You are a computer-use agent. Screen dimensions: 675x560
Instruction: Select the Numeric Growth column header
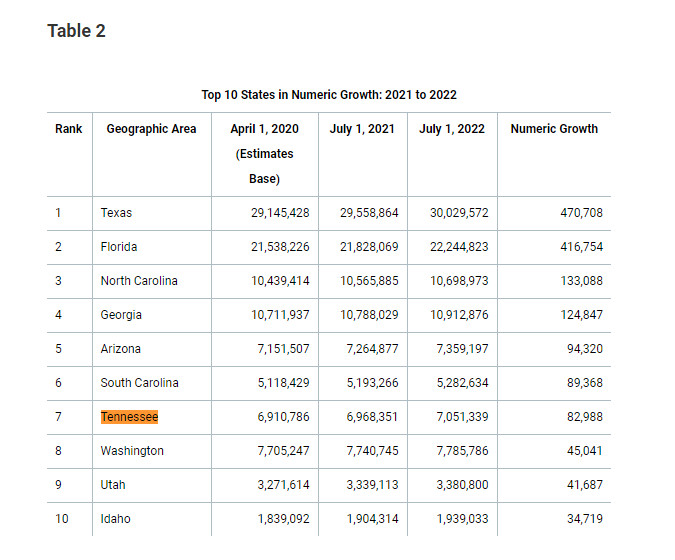pyautogui.click(x=554, y=129)
